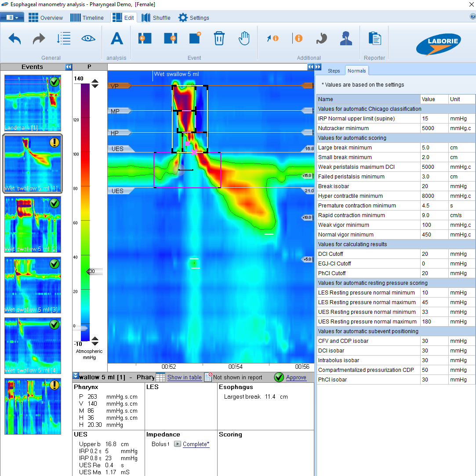
Task: Toggle the yellow warning mark on Wet swallow 5 ml [1]
Action: click(x=55, y=142)
